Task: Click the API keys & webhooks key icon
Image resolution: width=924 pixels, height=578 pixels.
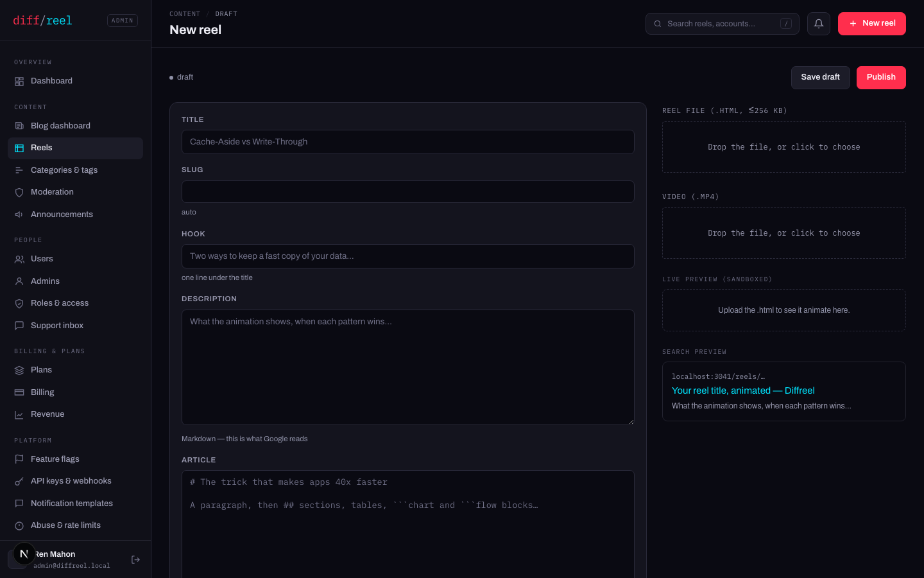Action: 19,482
